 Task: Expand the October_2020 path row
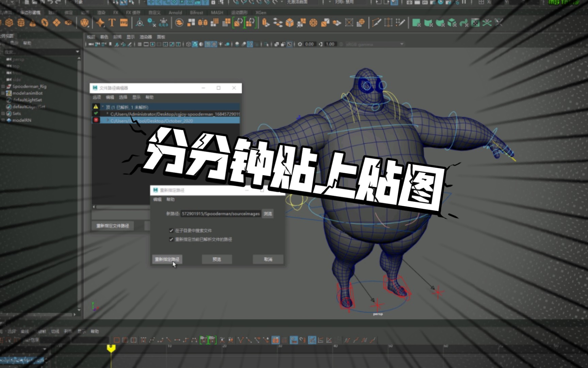[108, 121]
